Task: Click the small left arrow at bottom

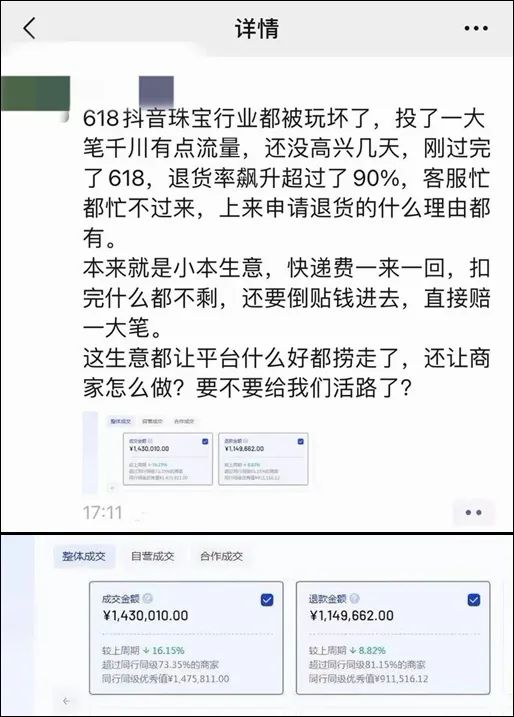Action: [66, 701]
